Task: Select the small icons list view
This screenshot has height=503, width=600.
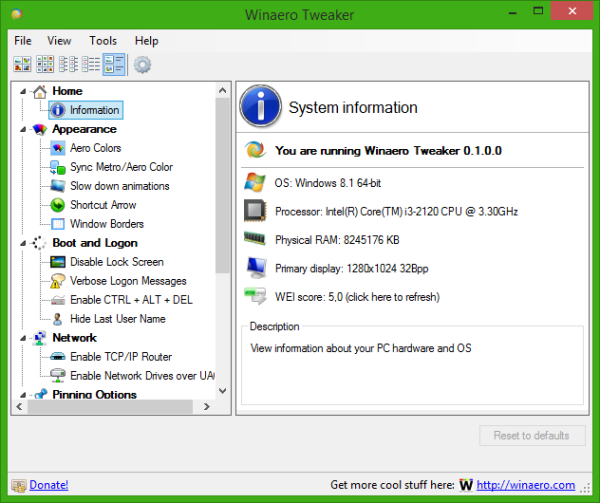Action: (x=68, y=64)
